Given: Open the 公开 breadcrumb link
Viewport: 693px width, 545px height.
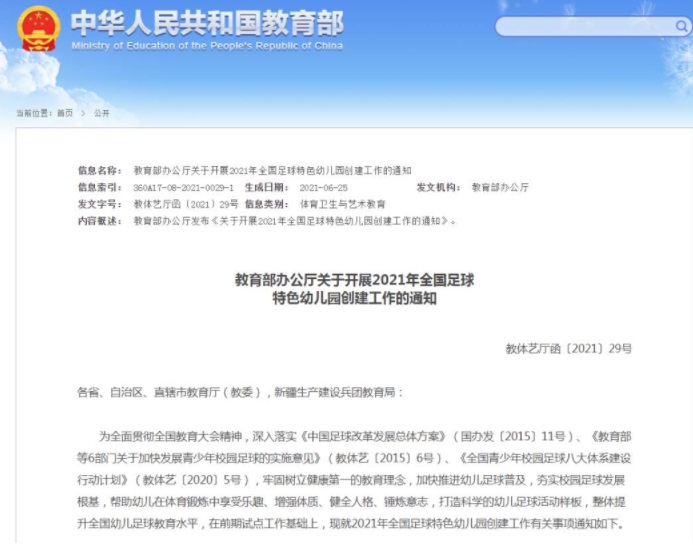Looking at the screenshot, I should (101, 113).
